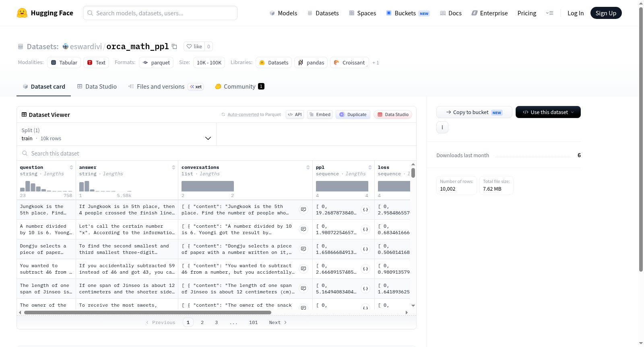Click Next page
This screenshot has width=644, height=347.
[x=278, y=322]
